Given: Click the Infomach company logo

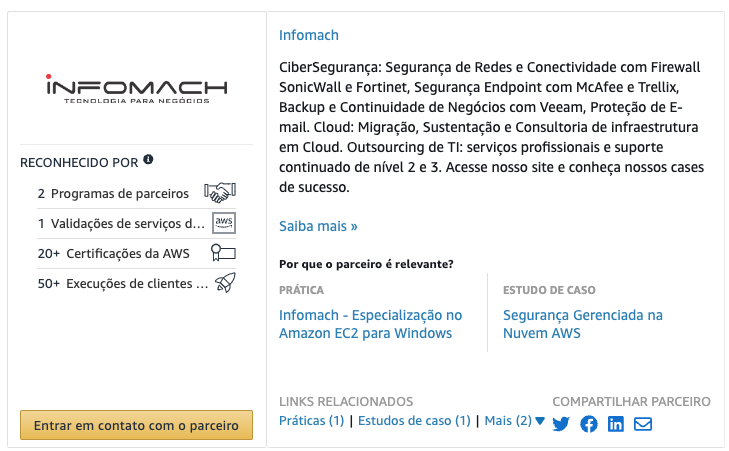Looking at the screenshot, I should [137, 89].
